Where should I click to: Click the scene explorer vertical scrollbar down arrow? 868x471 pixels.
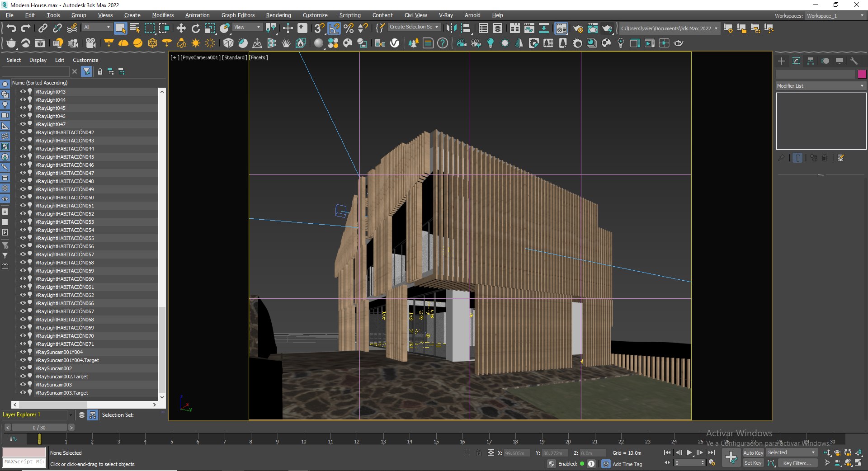[162, 397]
